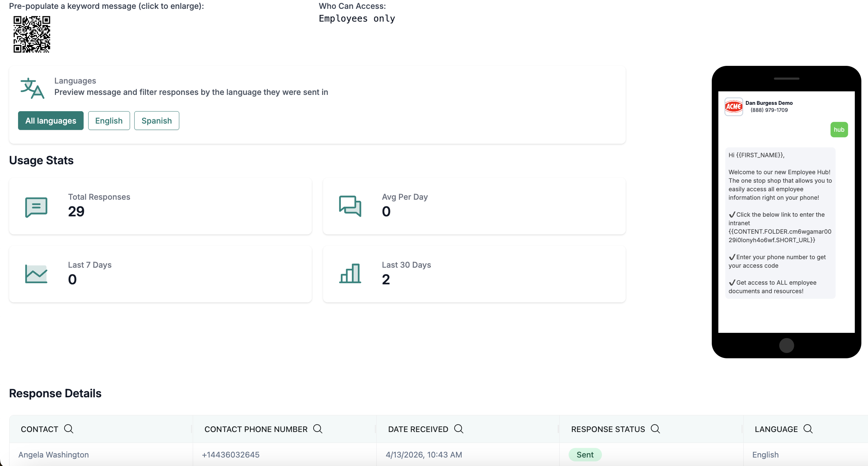Click the QR code to enlarge
The image size is (868, 466).
coord(32,34)
